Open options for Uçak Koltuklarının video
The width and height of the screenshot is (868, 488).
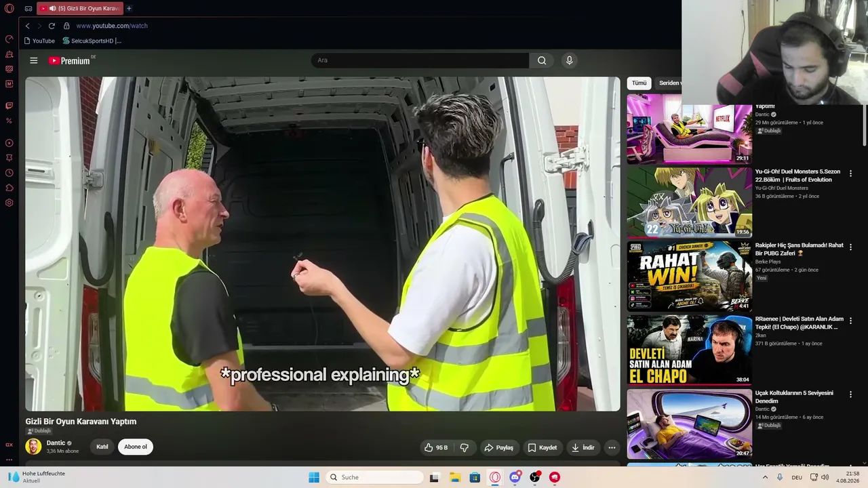(850, 395)
